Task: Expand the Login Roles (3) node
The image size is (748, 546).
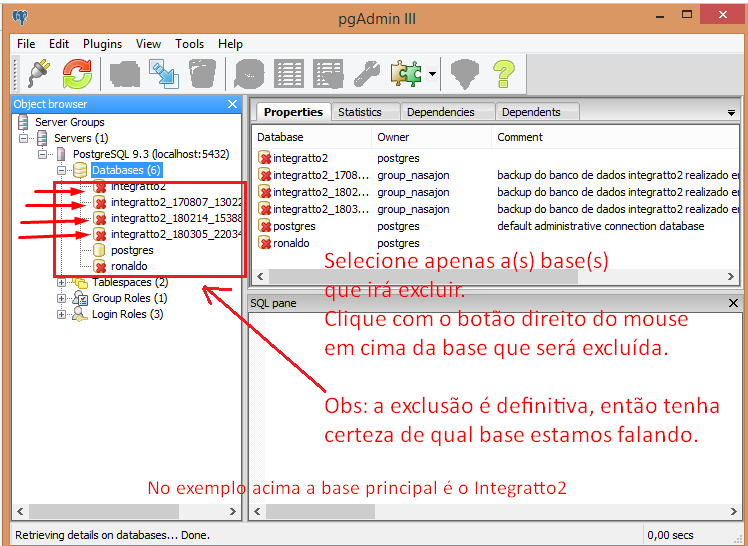Action: 62,314
